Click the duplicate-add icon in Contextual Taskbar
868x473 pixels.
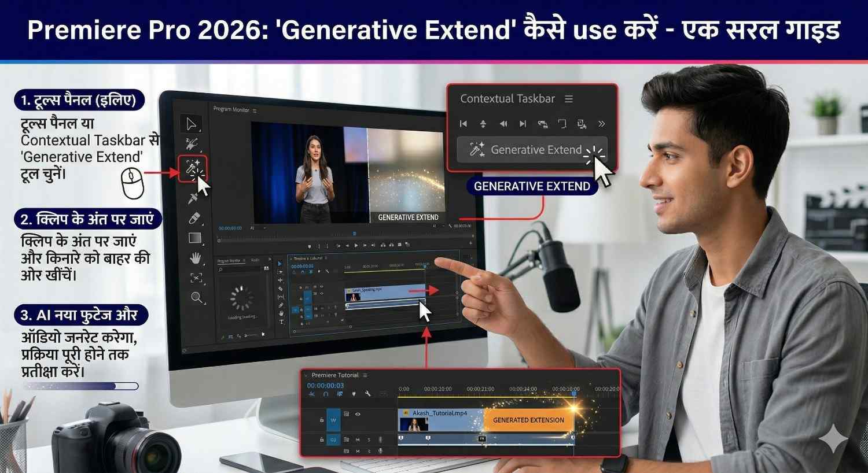(582, 124)
